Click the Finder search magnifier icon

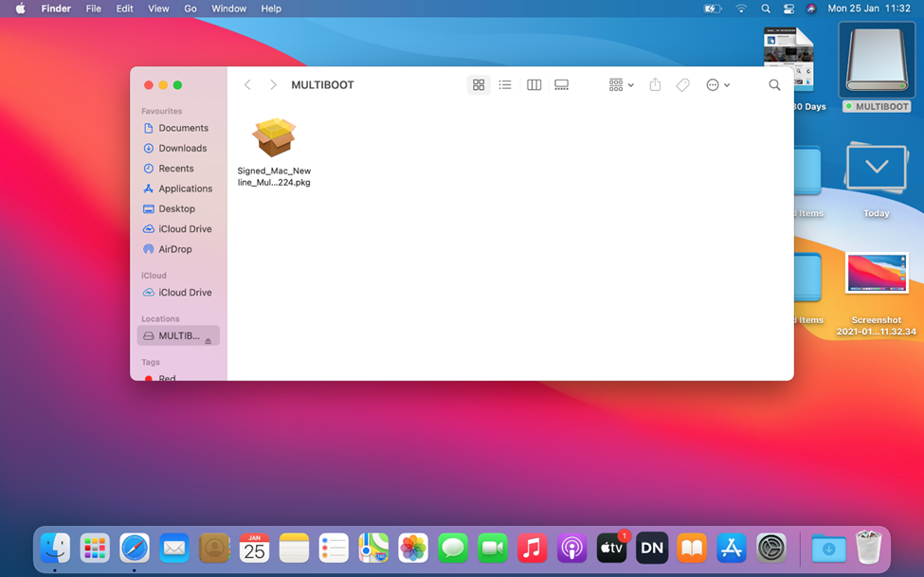[x=774, y=85]
